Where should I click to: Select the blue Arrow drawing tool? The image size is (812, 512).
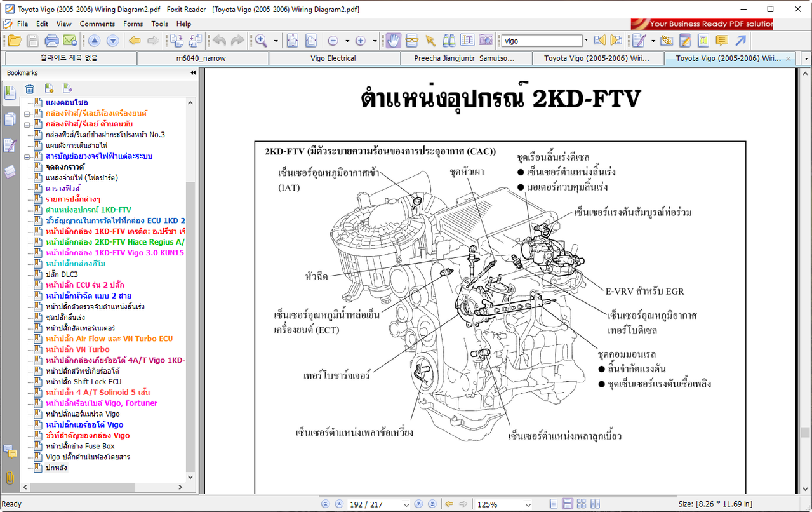tap(740, 41)
